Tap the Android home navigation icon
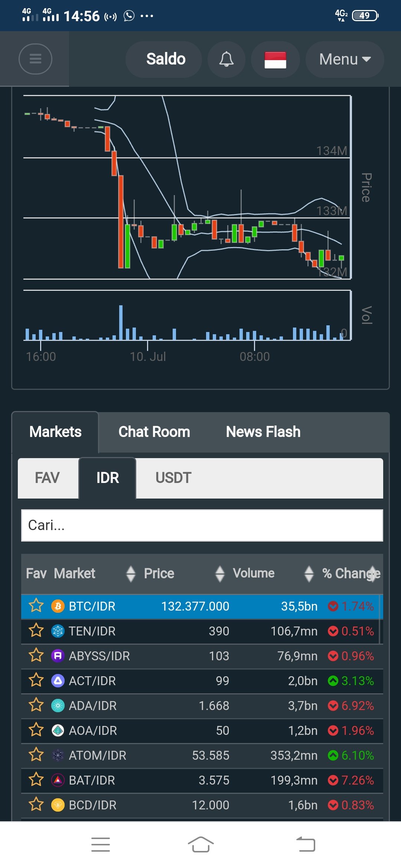Screen dimensions: 401x868 pyautogui.click(x=200, y=845)
